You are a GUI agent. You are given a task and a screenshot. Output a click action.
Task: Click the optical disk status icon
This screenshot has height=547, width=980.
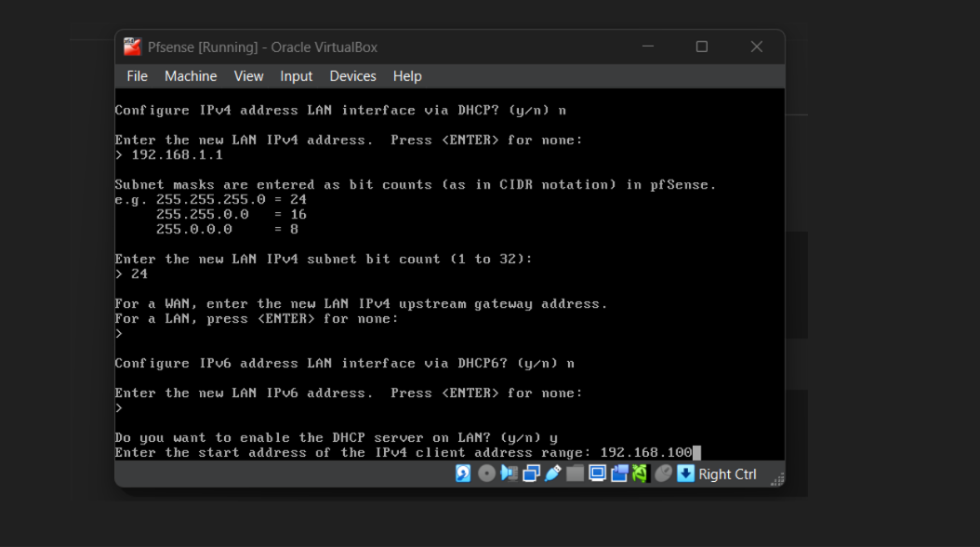tap(486, 474)
